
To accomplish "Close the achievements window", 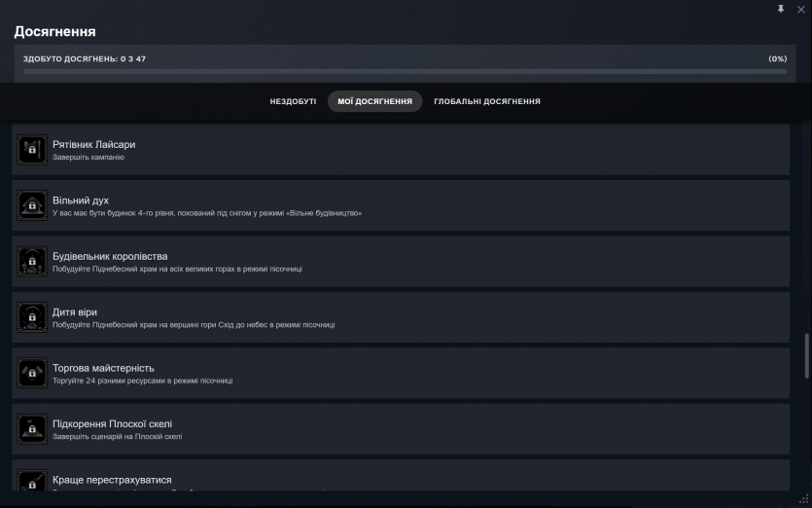I will point(800,9).
